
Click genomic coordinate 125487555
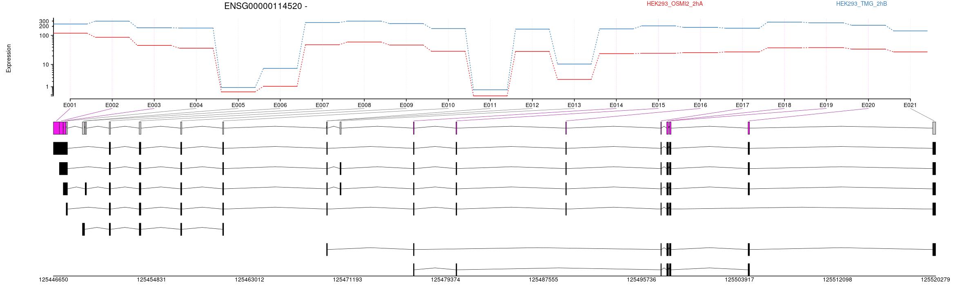tap(543, 280)
